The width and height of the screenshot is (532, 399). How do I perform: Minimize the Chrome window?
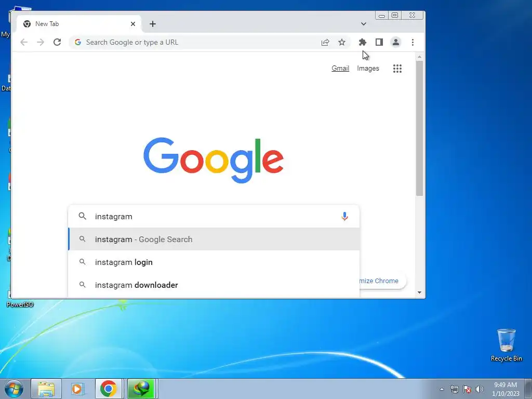(382, 15)
